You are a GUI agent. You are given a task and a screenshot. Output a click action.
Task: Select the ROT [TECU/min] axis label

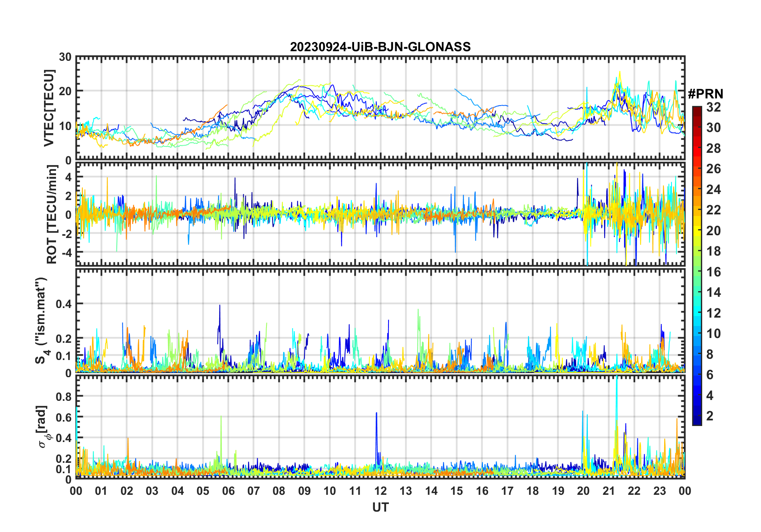coord(52,214)
